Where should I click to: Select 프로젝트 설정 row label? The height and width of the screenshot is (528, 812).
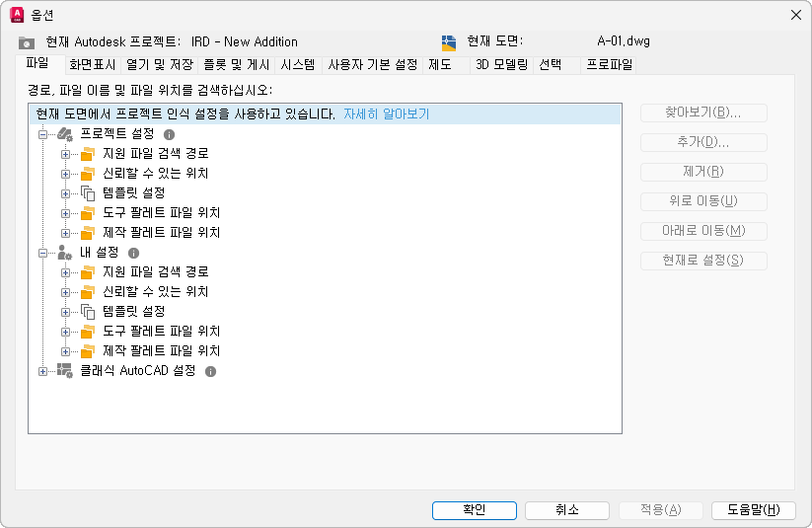tap(117, 134)
